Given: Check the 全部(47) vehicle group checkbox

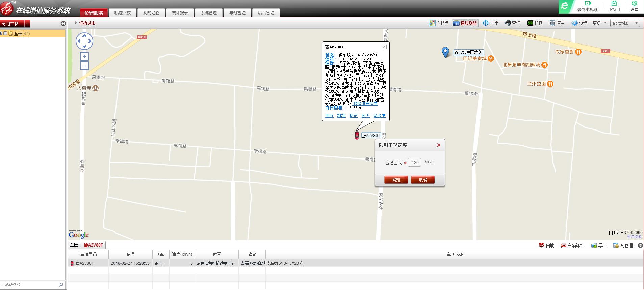Looking at the screenshot, I should point(5,33).
